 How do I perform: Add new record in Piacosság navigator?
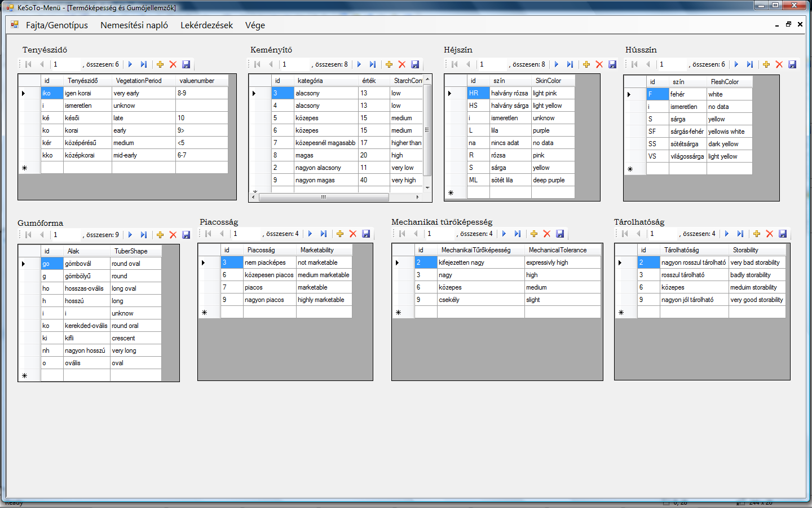click(x=340, y=234)
